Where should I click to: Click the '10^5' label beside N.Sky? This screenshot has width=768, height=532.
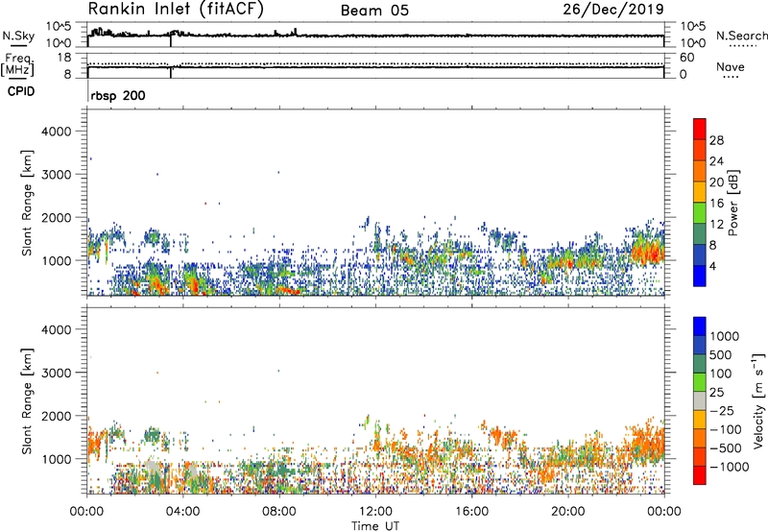coord(59,27)
